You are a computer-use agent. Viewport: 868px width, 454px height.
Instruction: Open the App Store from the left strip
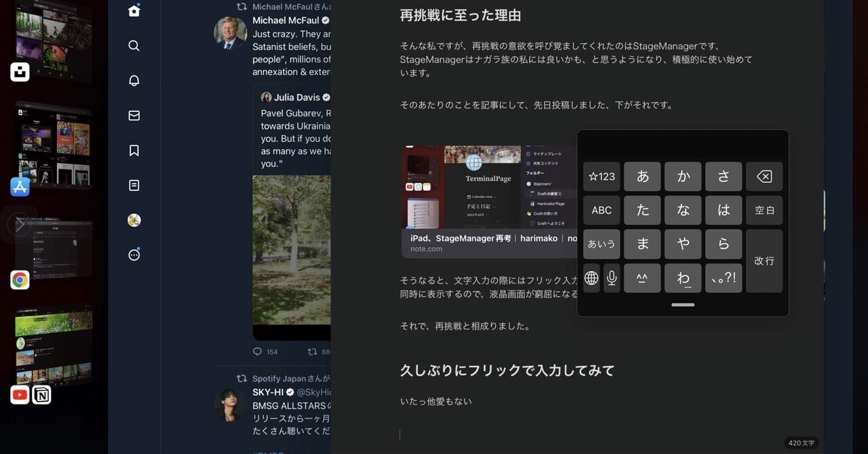pos(19,186)
